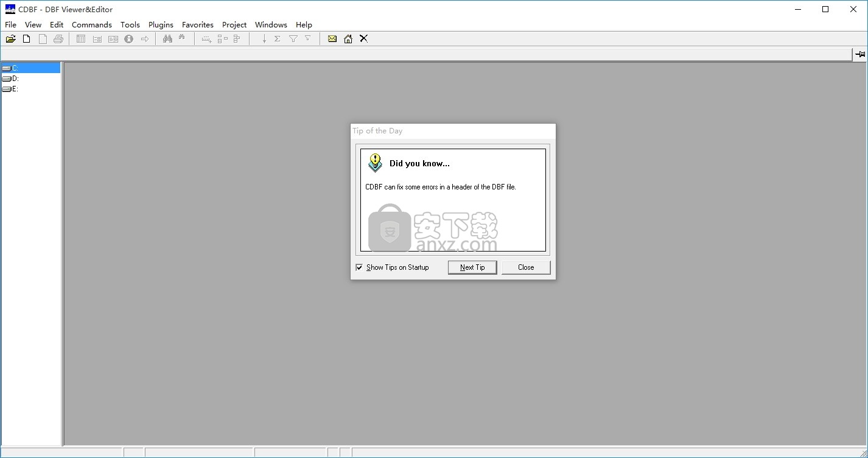Click the add record icon with plus
Image resolution: width=868 pixels, height=458 pixels.
tap(206, 39)
